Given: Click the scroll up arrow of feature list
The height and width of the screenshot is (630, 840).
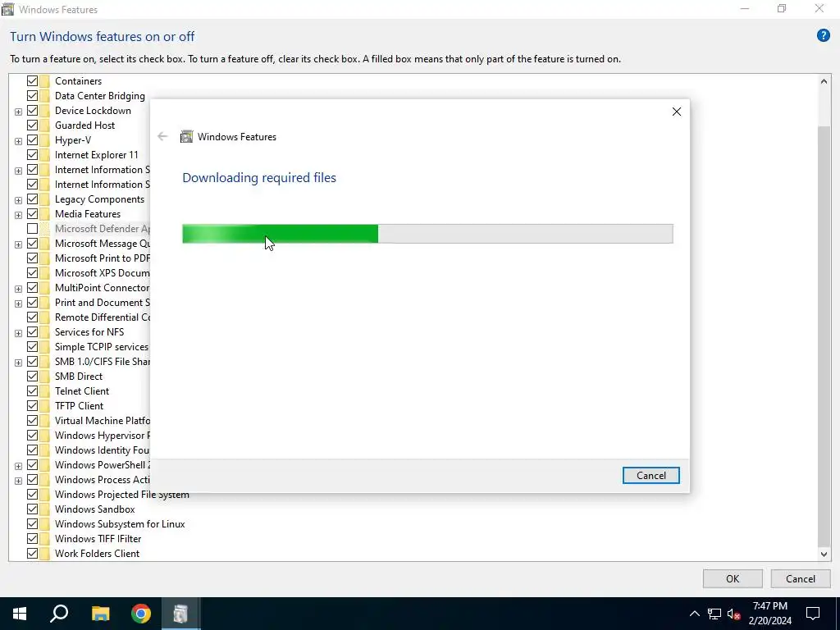Looking at the screenshot, I should [x=824, y=81].
